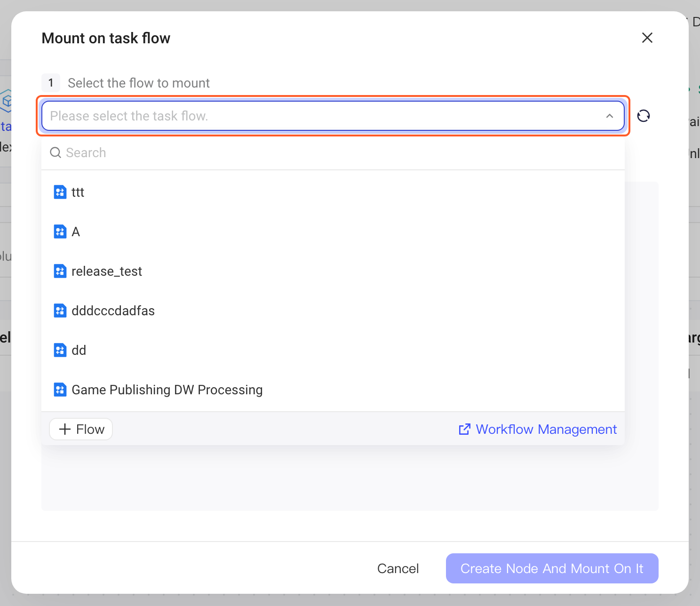The image size is (700, 606).
Task: Click the flow icon beside dddcccdadfas
Action: coord(60,311)
